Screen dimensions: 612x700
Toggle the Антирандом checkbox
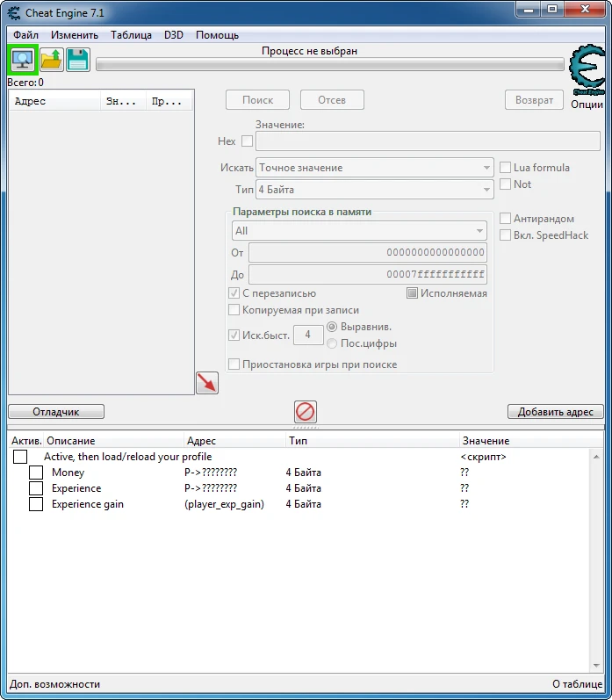(x=505, y=219)
